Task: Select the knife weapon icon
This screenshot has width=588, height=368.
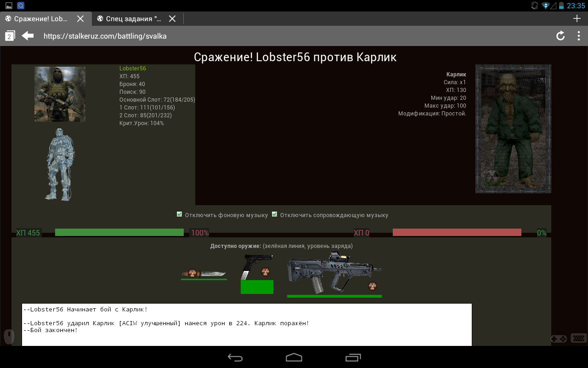Action: (204, 273)
